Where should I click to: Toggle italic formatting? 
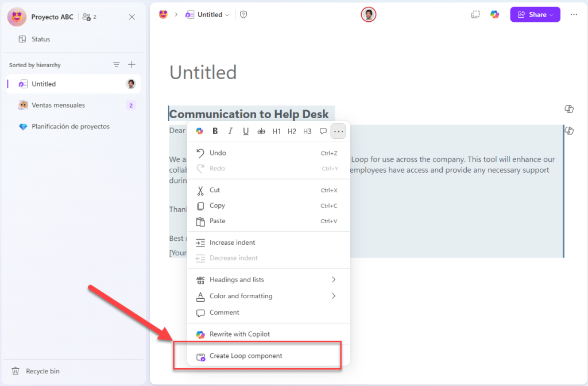point(230,131)
